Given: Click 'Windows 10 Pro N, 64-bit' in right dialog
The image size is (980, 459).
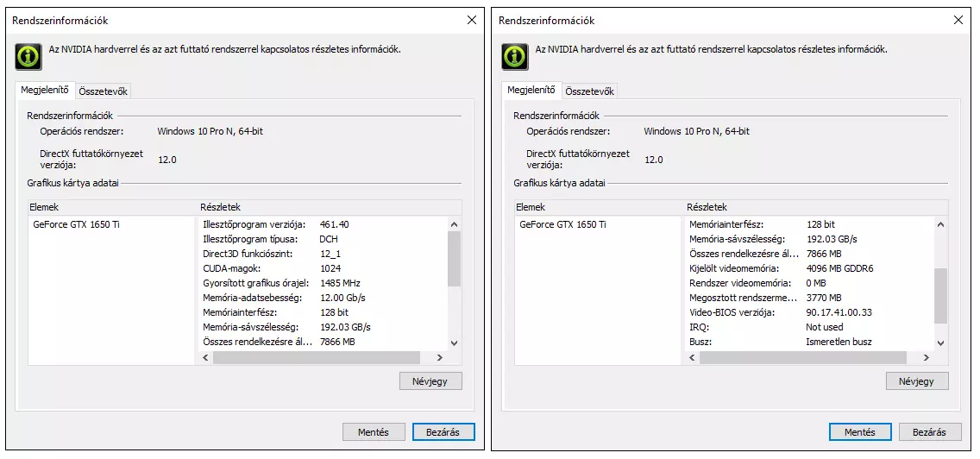Looking at the screenshot, I should [x=697, y=131].
